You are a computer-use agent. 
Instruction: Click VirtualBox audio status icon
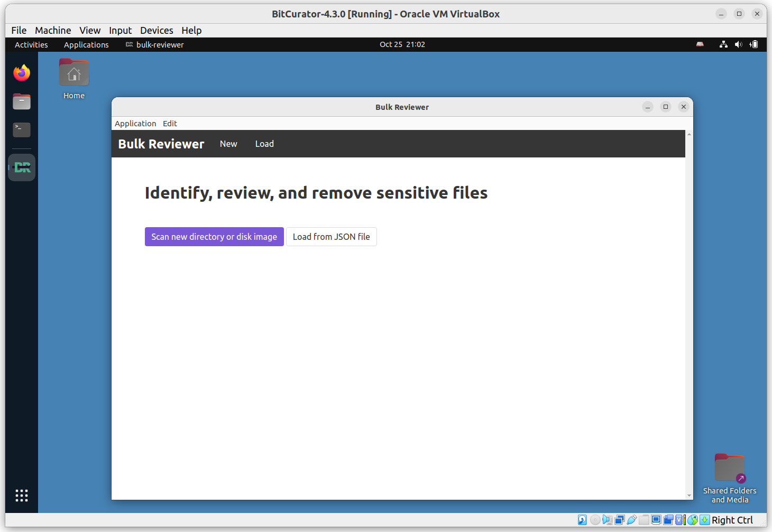608,520
